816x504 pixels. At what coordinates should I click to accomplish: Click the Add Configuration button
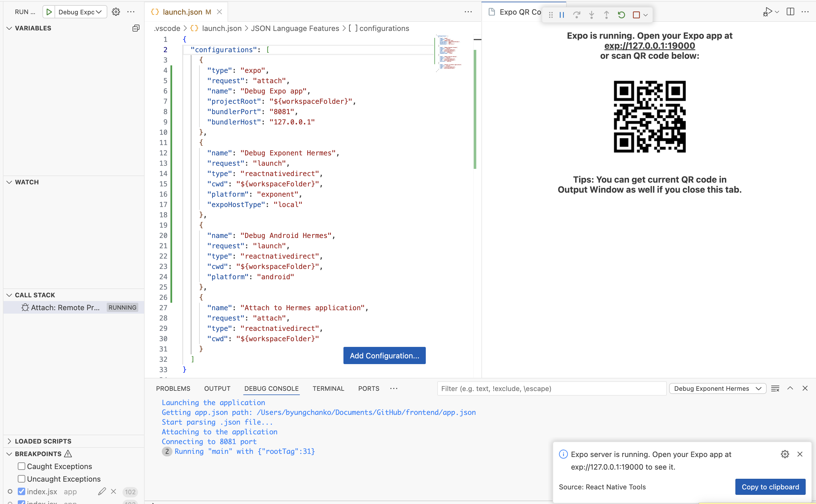384,355
